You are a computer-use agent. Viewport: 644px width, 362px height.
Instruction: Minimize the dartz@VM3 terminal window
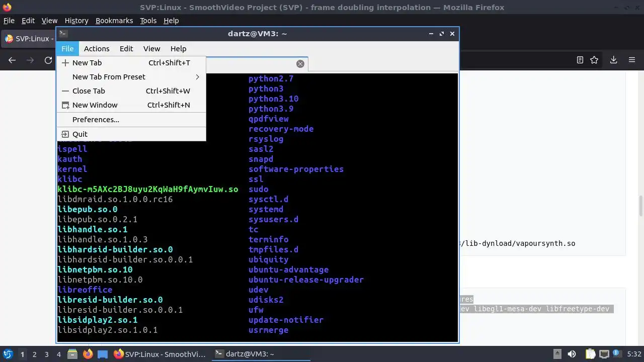click(x=431, y=34)
